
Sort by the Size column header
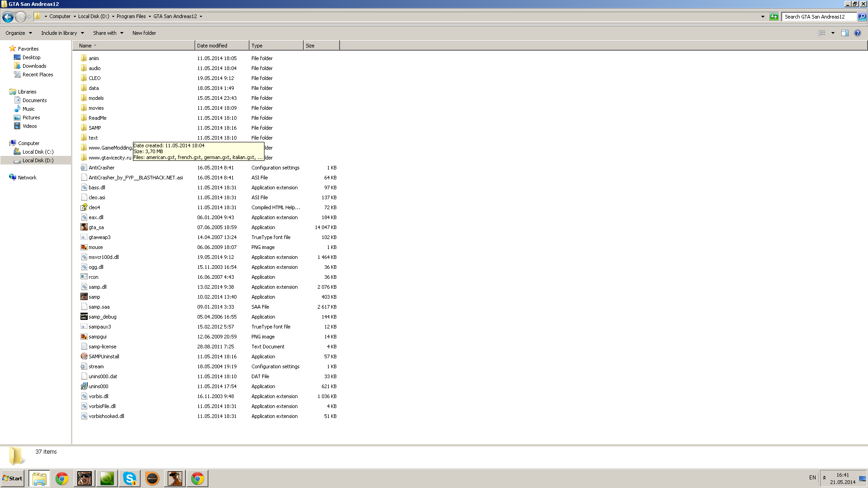coord(321,46)
